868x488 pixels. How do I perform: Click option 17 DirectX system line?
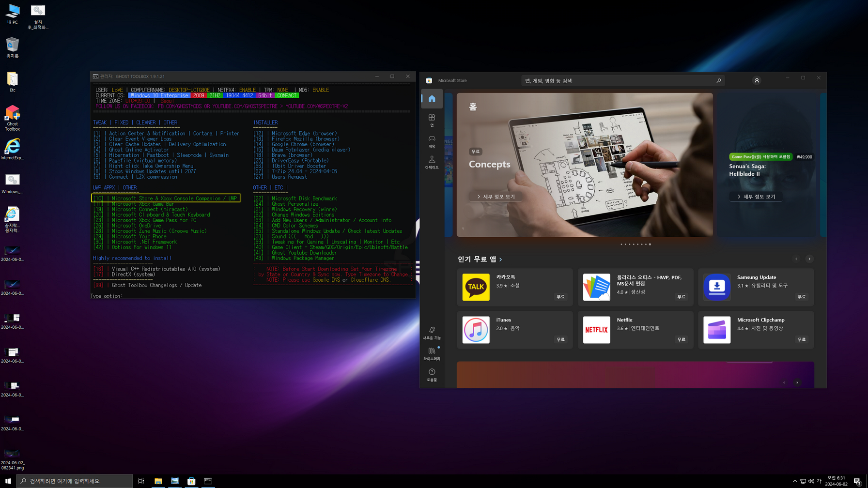(x=124, y=274)
